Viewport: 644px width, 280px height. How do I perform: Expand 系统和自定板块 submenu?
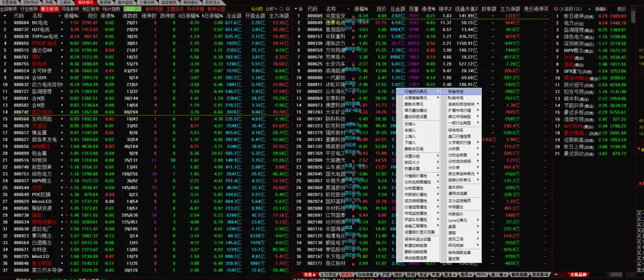point(461,104)
